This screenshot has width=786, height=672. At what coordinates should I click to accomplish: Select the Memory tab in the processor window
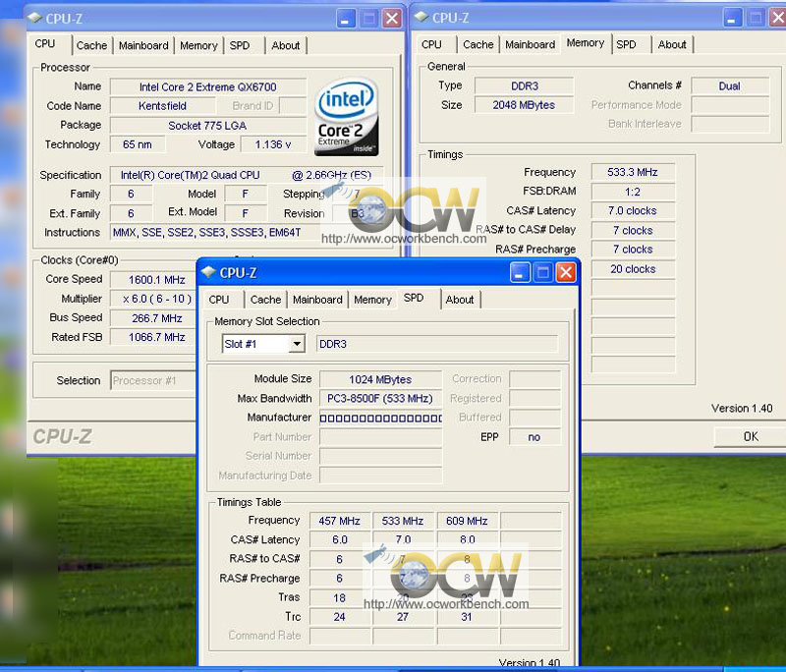click(x=198, y=45)
